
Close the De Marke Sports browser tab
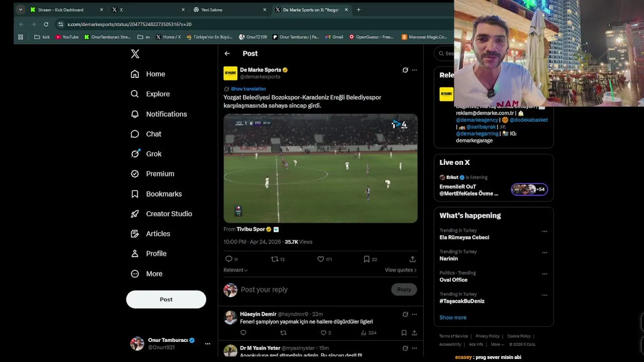click(x=346, y=10)
